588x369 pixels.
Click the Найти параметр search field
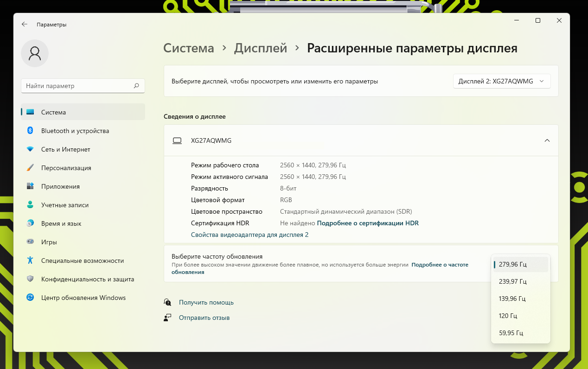[77, 86]
